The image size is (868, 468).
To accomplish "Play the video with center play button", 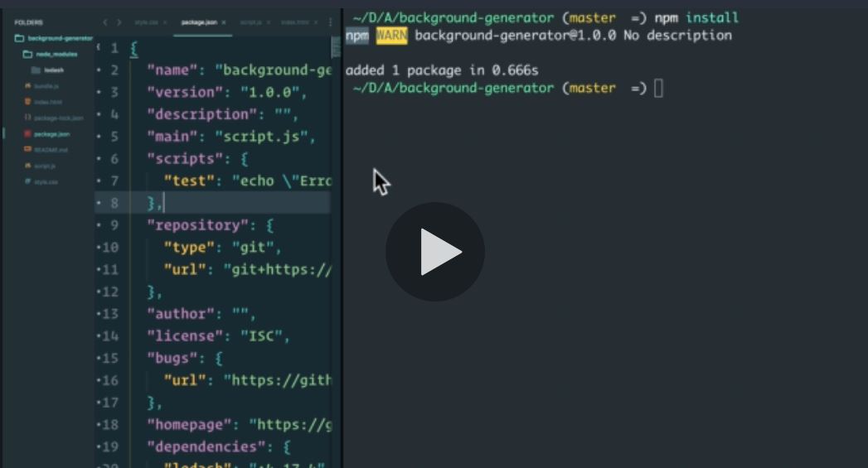I will click(434, 252).
